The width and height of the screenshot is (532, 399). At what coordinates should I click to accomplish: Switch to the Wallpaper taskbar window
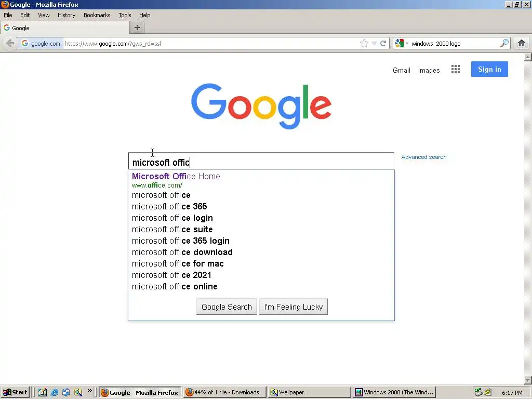(x=309, y=392)
